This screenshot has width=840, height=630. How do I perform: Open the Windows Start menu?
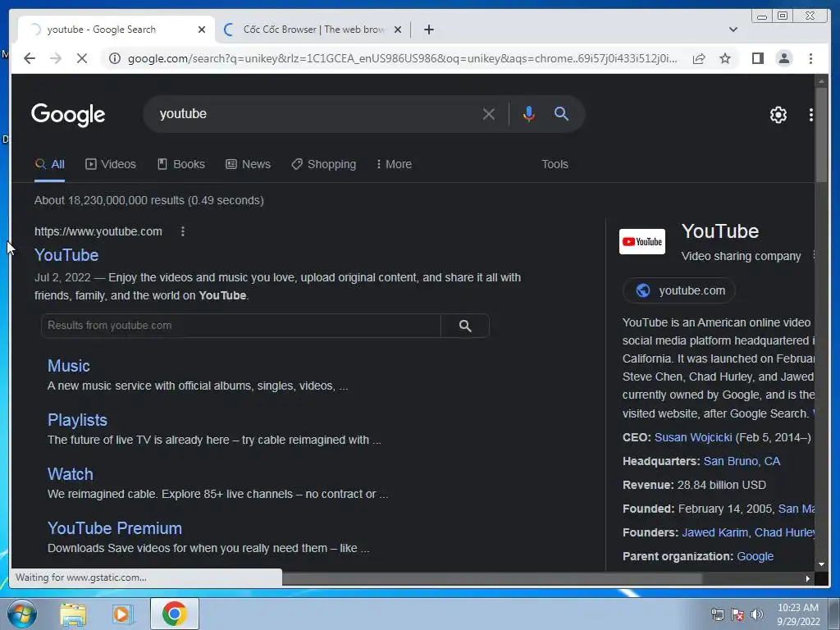tap(22, 614)
